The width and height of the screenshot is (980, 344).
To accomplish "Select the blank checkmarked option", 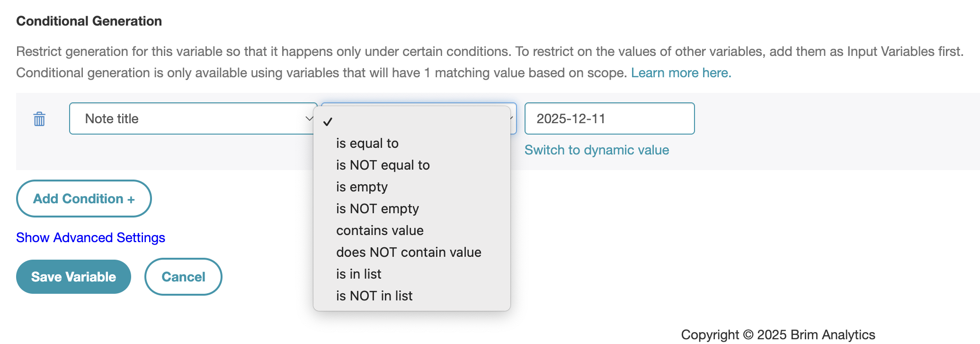I will (412, 122).
